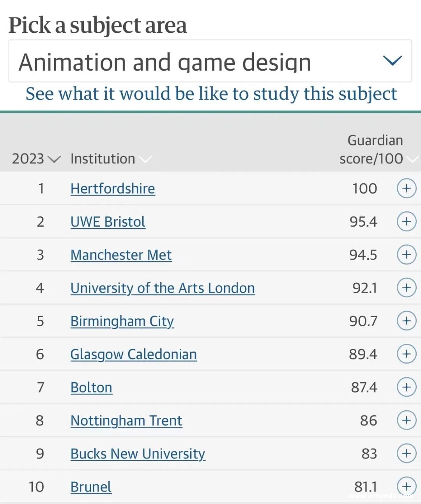The width and height of the screenshot is (421, 504).
Task: Select the score 86 cell
Action: [369, 421]
